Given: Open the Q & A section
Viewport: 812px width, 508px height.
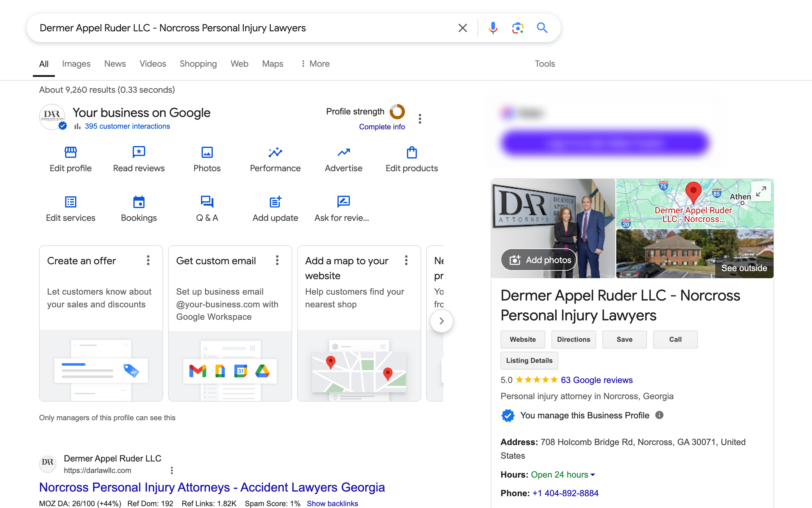Looking at the screenshot, I should 207,208.
